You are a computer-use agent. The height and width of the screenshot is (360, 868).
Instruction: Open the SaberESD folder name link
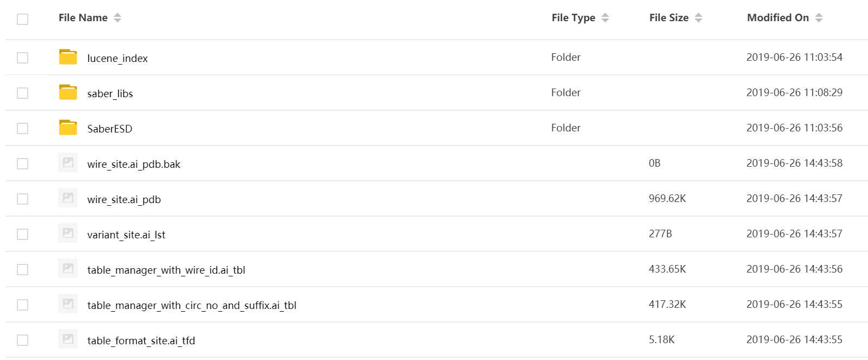[110, 129]
